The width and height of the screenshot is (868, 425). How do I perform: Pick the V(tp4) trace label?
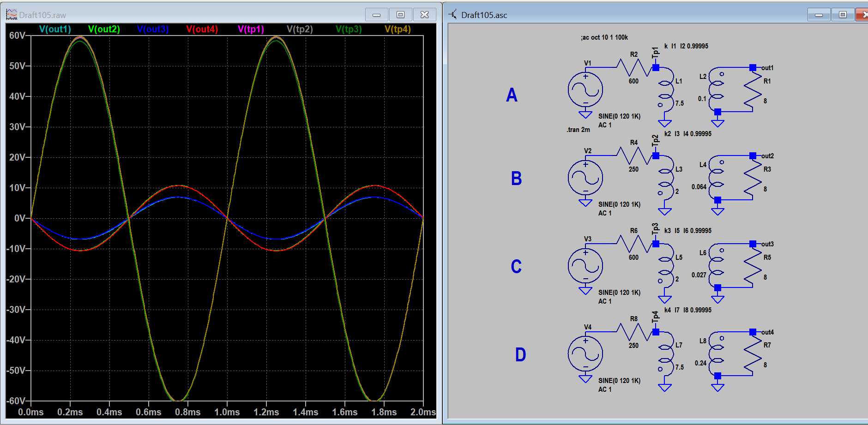[x=398, y=29]
